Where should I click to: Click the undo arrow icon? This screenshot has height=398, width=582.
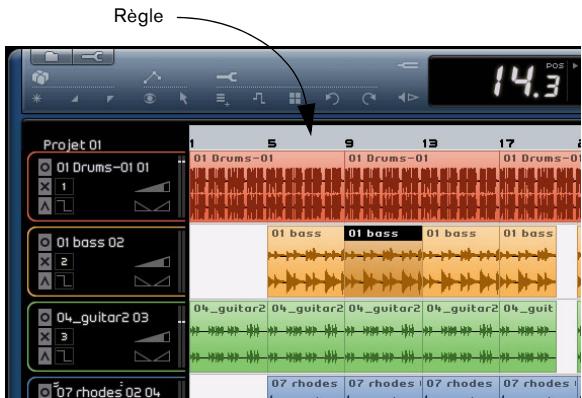332,99
